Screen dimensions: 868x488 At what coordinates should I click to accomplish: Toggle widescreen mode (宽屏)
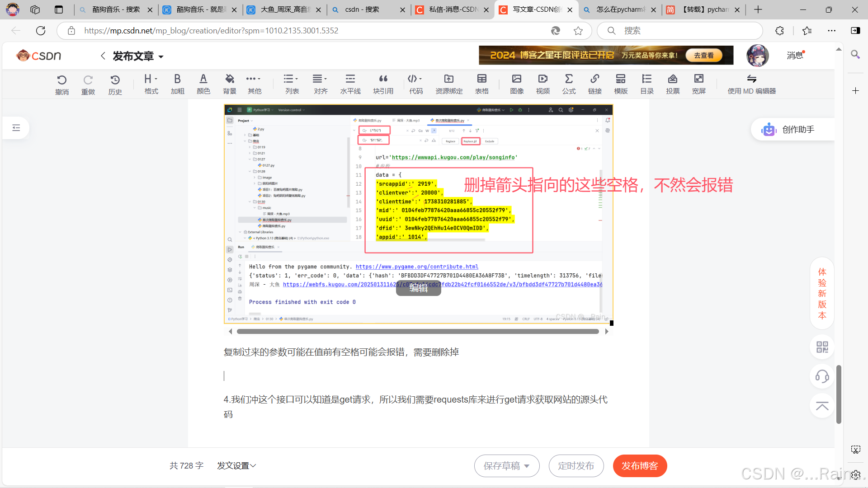pos(698,84)
